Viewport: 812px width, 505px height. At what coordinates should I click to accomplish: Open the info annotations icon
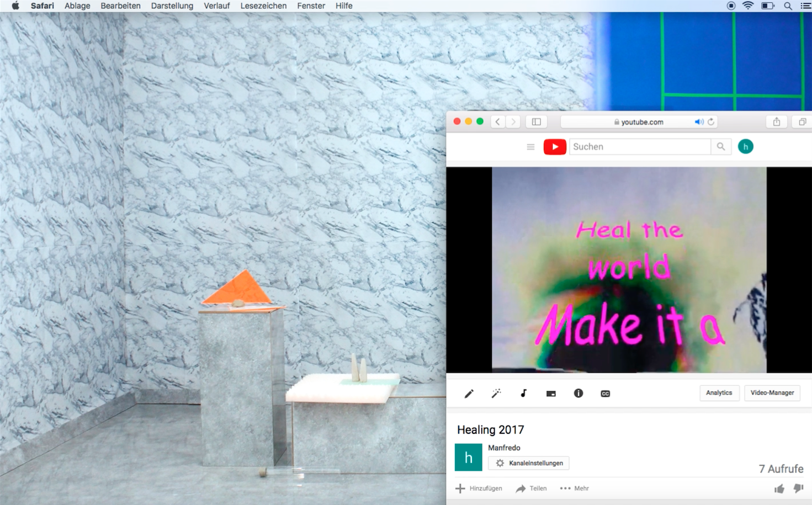tap(578, 393)
